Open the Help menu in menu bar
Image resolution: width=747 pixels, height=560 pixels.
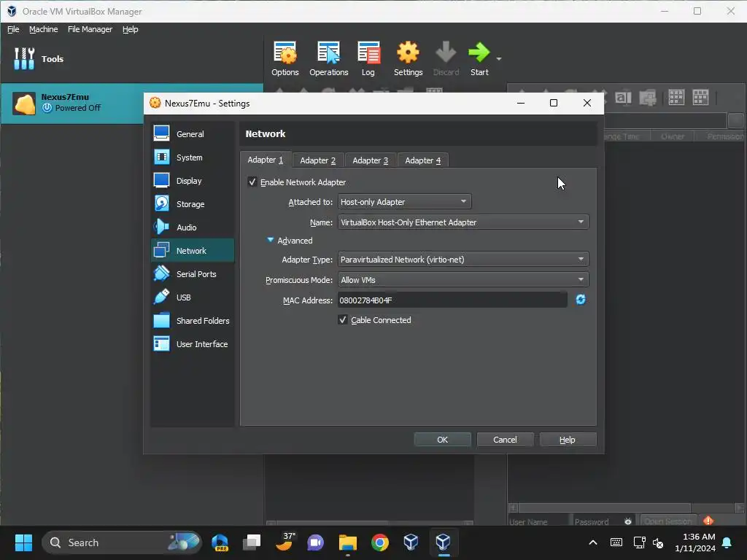(130, 29)
